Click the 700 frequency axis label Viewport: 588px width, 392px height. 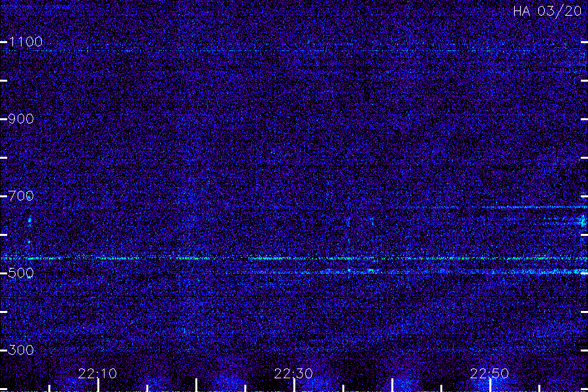pos(21,196)
